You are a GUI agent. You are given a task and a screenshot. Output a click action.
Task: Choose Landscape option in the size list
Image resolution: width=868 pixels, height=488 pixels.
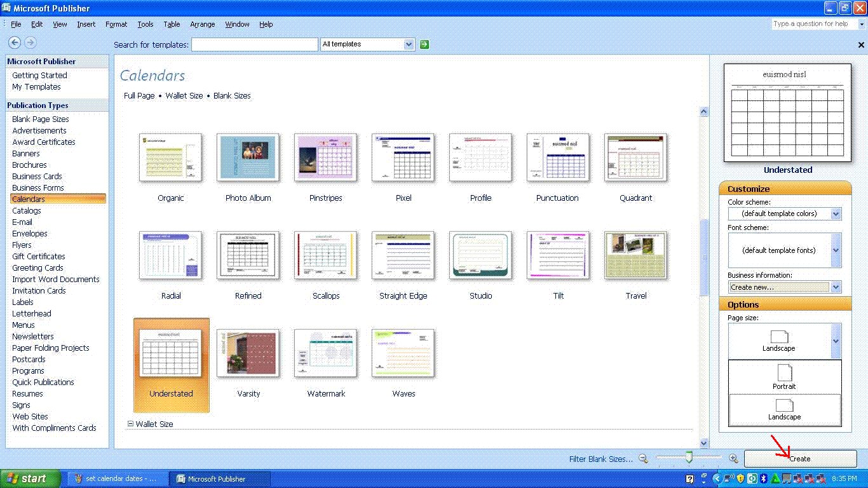tap(784, 410)
